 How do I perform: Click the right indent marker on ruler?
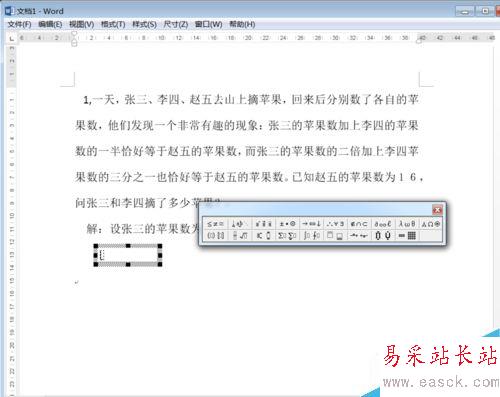tap(419, 41)
